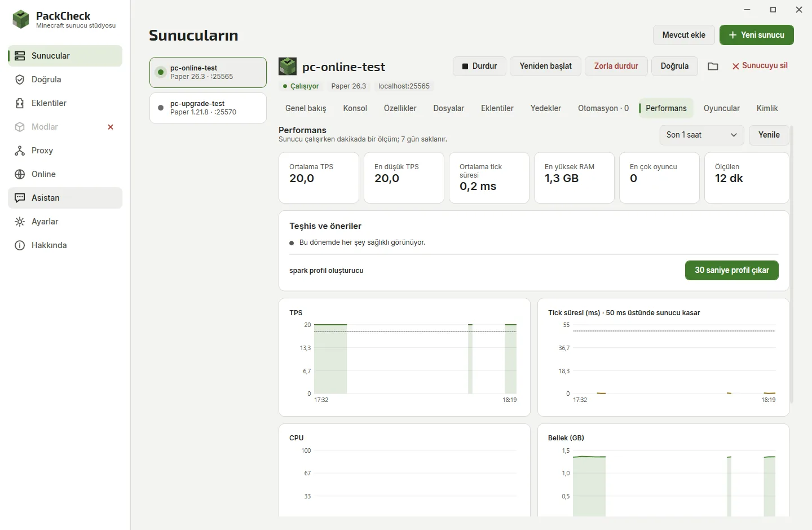812x530 pixels.
Task: Switch to the Genel bakış tab
Action: tap(306, 108)
